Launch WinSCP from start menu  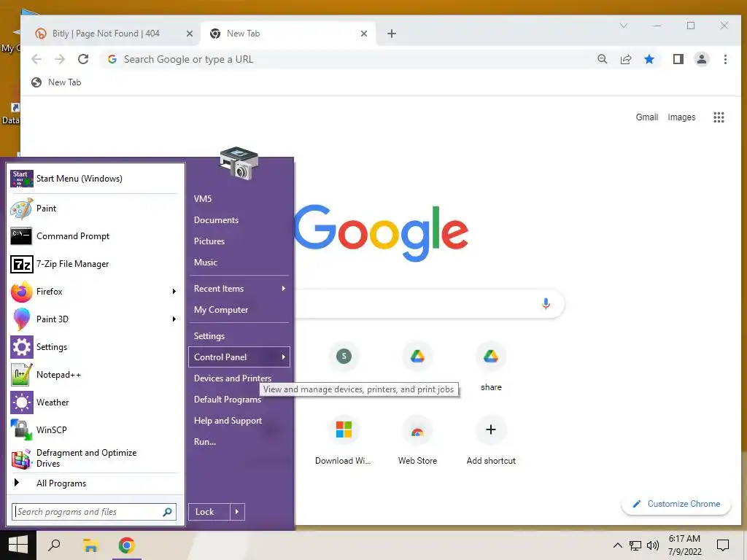coord(94,429)
